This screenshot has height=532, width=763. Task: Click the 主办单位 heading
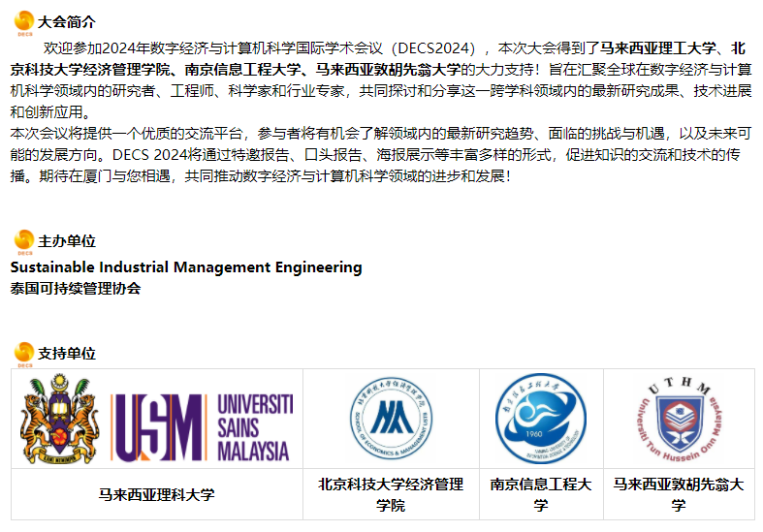coord(67,241)
